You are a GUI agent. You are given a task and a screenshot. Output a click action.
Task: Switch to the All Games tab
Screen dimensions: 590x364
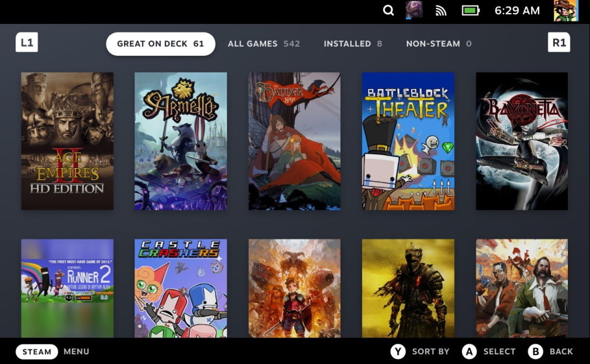click(264, 44)
